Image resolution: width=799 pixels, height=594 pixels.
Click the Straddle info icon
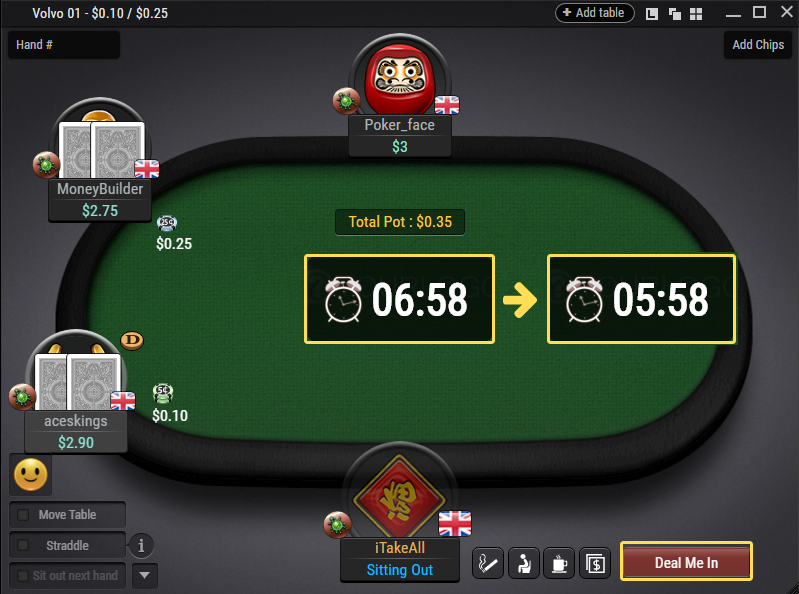click(x=141, y=546)
